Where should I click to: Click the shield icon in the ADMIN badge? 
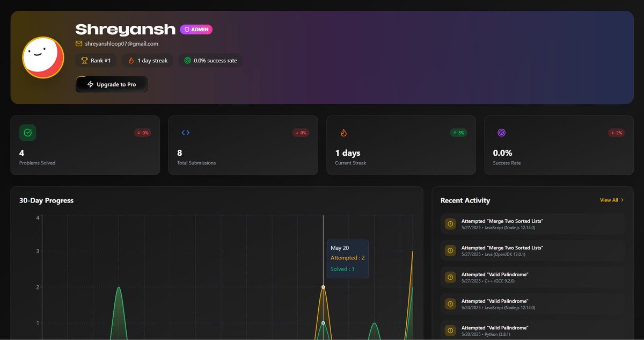click(187, 30)
